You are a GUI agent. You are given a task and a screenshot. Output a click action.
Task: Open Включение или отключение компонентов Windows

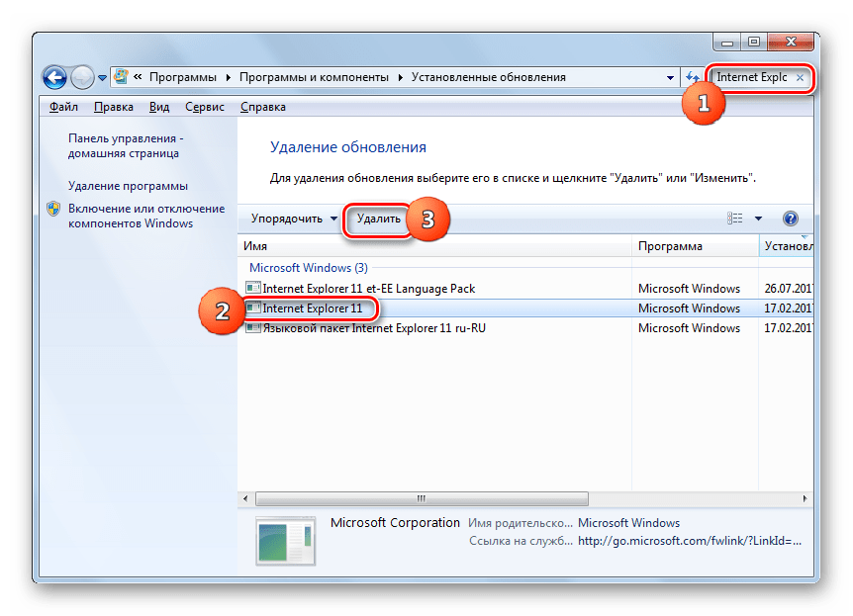146,216
